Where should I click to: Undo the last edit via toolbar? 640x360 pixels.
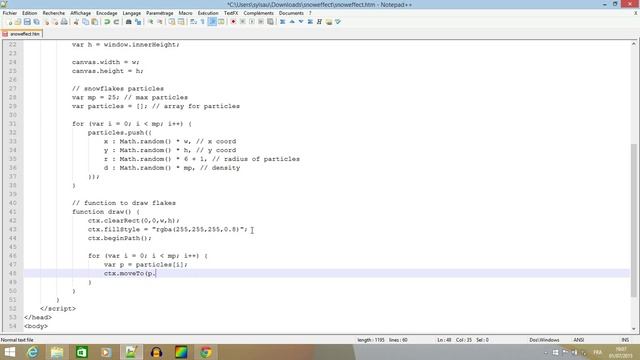(107, 22)
